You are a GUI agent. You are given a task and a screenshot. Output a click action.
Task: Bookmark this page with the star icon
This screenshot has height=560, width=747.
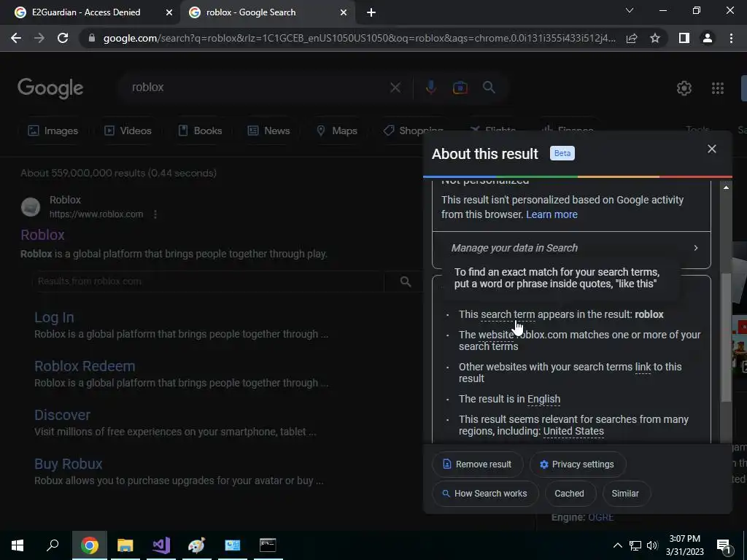click(655, 38)
